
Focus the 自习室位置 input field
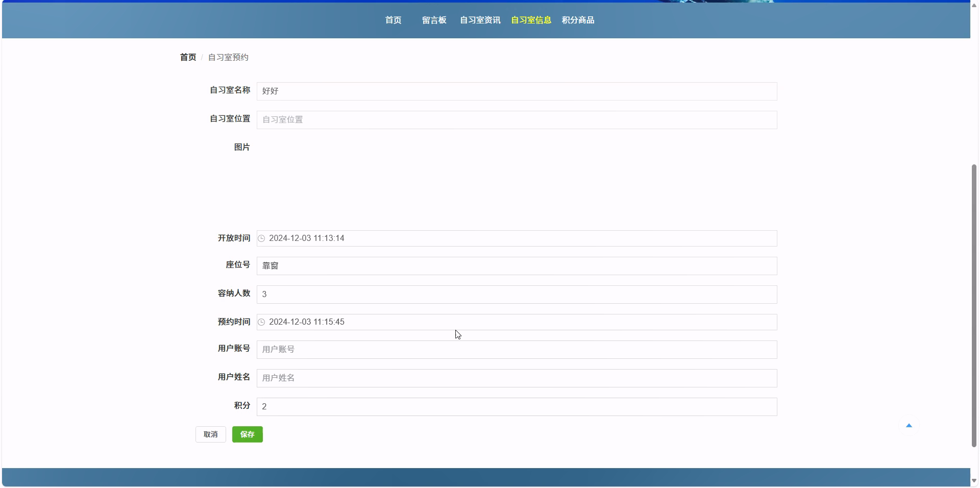coord(517,120)
